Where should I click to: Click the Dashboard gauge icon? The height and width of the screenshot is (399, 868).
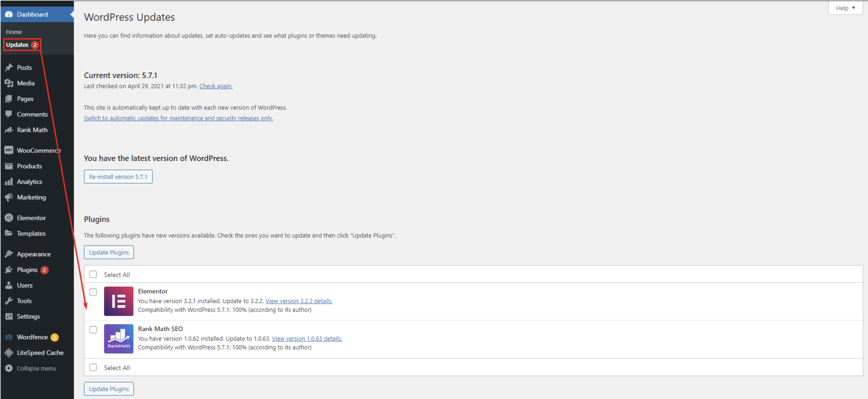click(9, 14)
